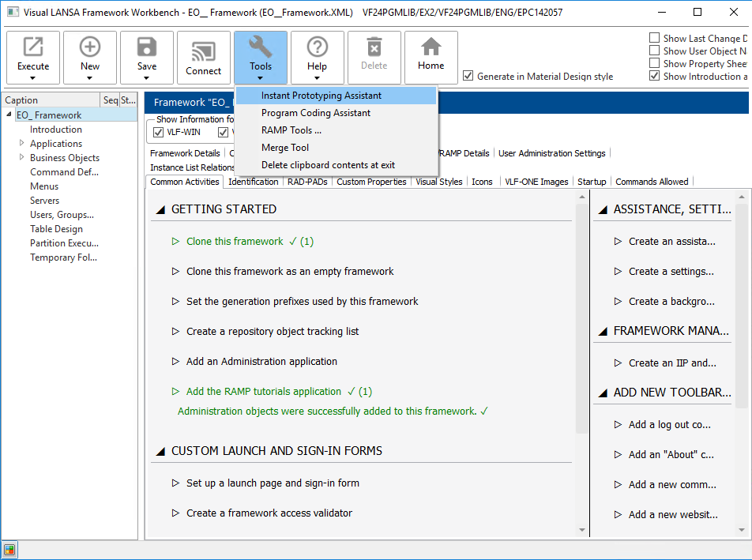The image size is (752, 560).
Task: Select Introduction in the framework tree
Action: click(x=55, y=130)
